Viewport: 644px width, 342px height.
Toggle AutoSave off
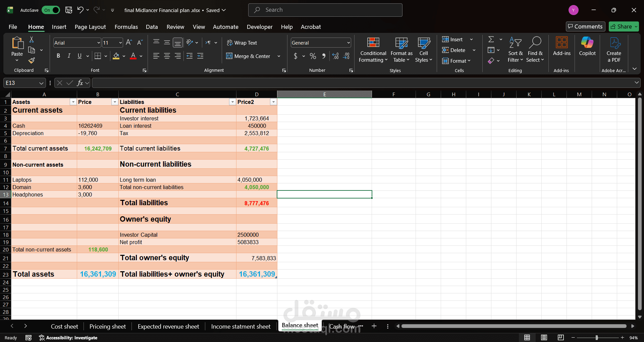click(51, 10)
